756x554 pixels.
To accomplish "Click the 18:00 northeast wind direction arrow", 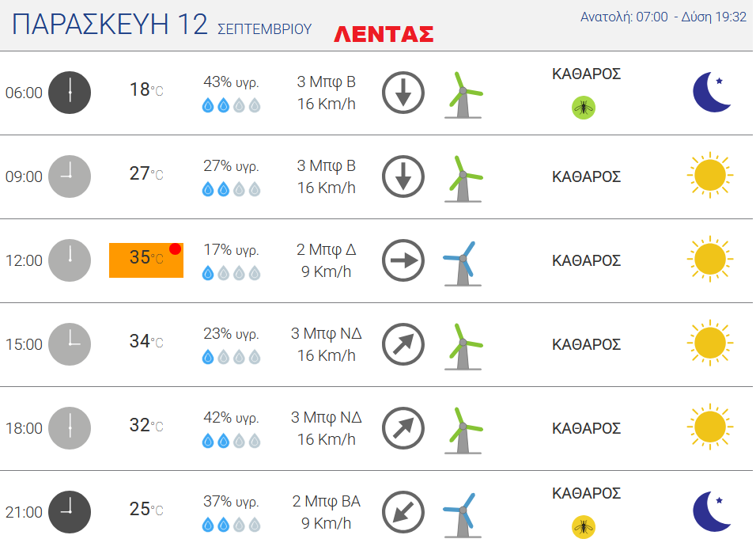I will (x=403, y=428).
